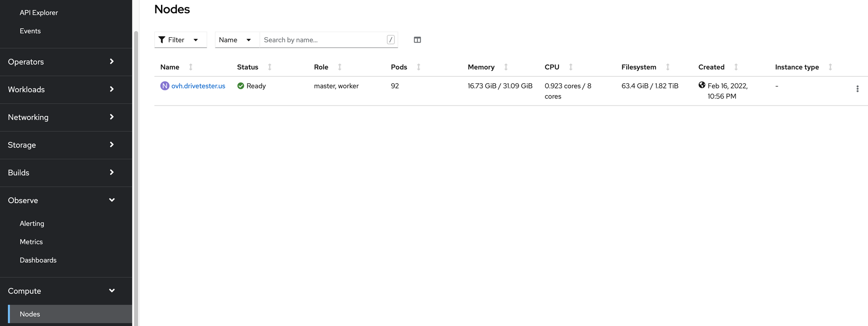This screenshot has width=868, height=326.
Task: Click the Memory column header
Action: (x=481, y=67)
